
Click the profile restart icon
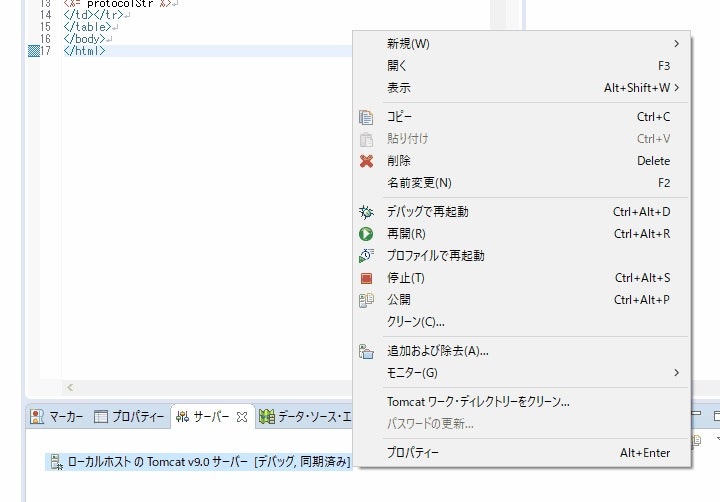tap(366, 256)
